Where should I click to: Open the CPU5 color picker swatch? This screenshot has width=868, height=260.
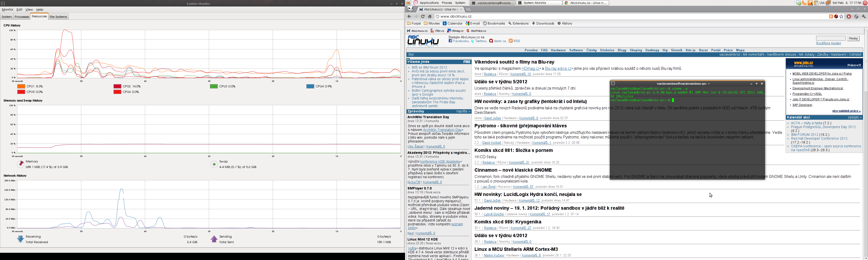click(x=21, y=92)
